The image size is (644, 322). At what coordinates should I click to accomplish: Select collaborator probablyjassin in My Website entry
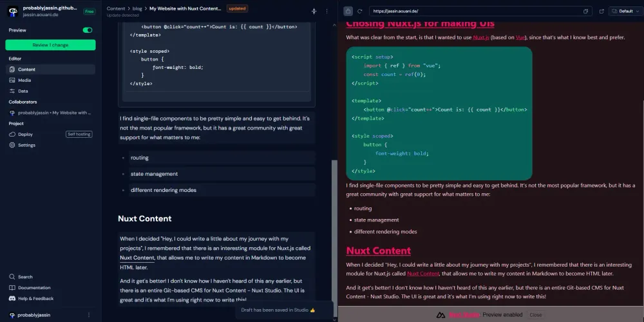50,113
